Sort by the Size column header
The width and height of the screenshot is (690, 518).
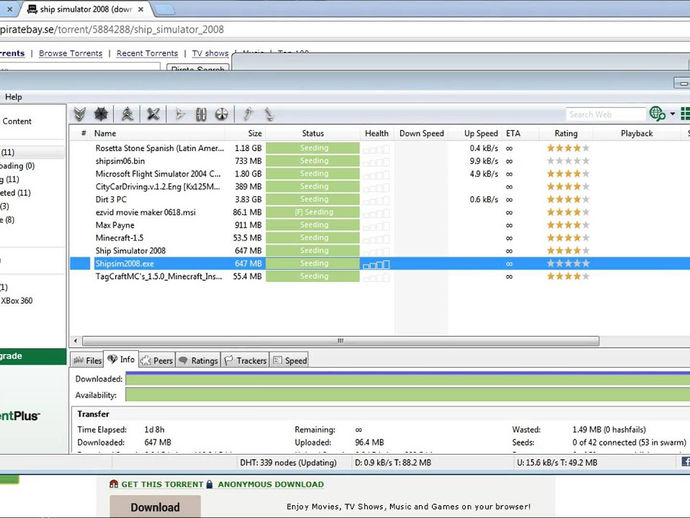tap(254, 133)
